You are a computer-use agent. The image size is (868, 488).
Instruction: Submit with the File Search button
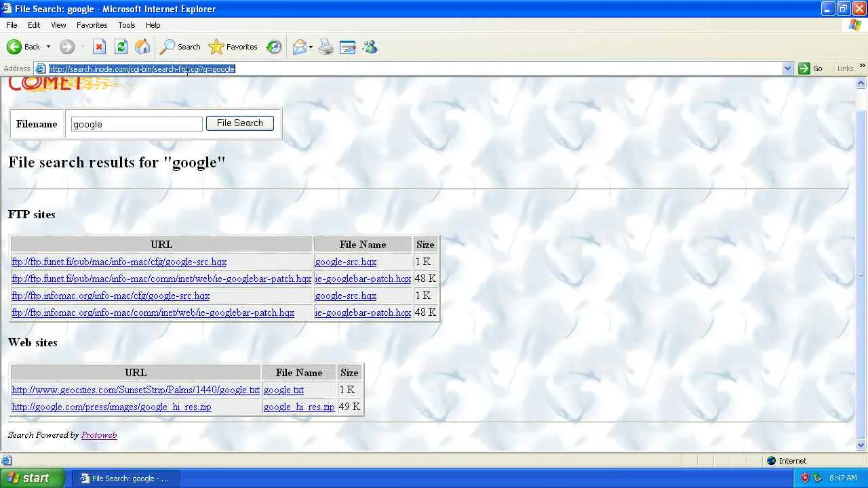click(x=240, y=123)
